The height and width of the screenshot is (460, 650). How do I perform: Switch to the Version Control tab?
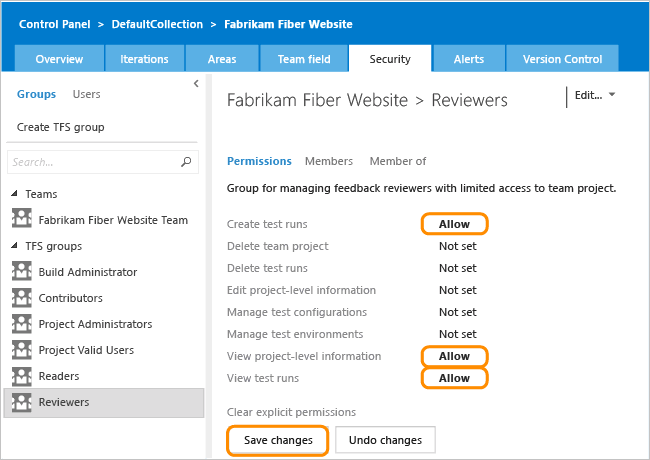pos(562,59)
